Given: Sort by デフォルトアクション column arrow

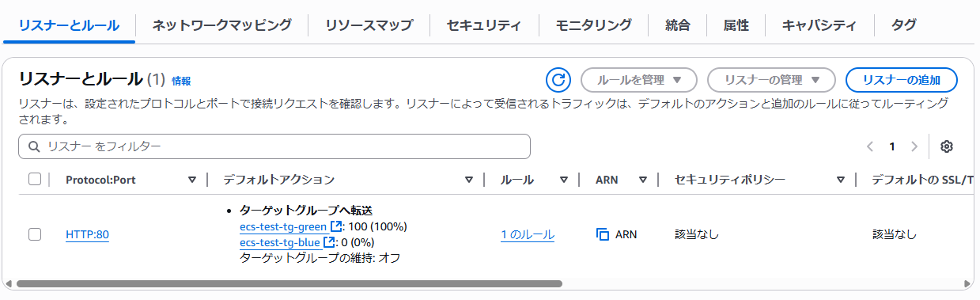Looking at the screenshot, I should point(469,180).
